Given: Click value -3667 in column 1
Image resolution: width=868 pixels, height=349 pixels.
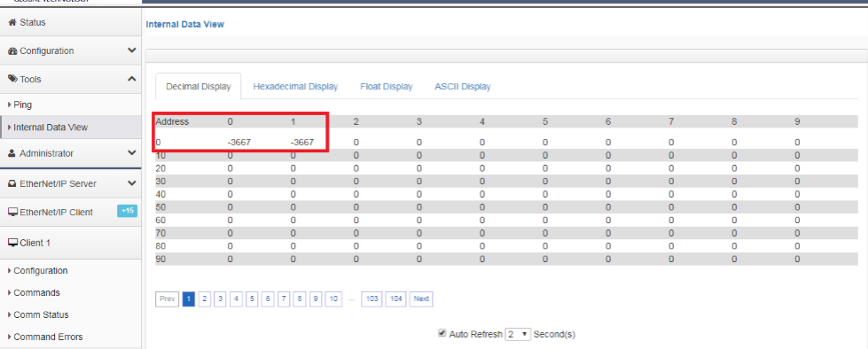Looking at the screenshot, I should click(x=302, y=142).
